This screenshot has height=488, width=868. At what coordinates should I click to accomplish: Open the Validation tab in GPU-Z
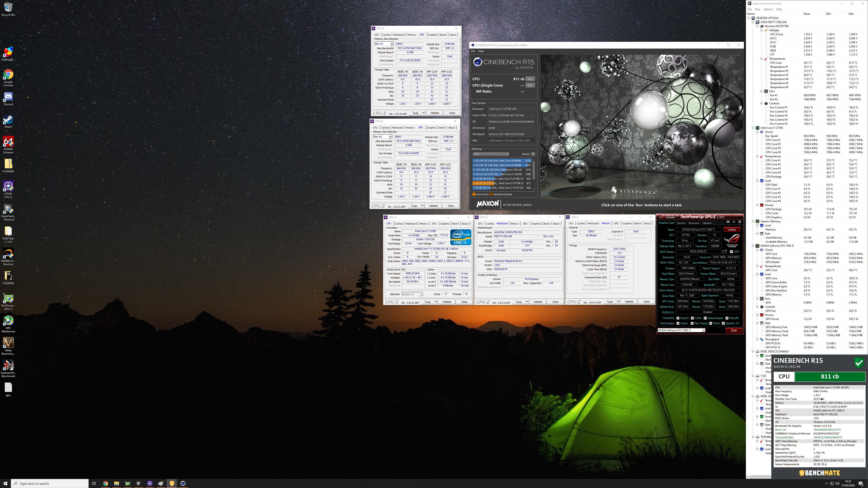point(707,223)
